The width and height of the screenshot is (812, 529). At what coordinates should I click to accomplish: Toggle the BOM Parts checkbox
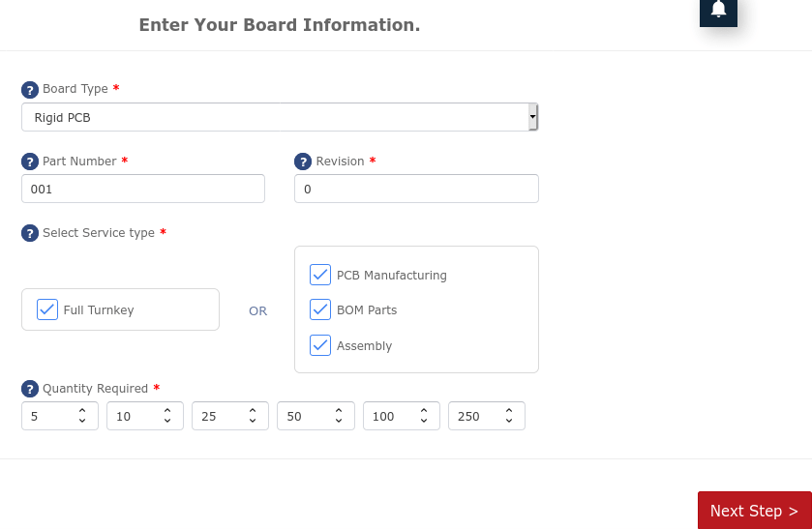320,309
